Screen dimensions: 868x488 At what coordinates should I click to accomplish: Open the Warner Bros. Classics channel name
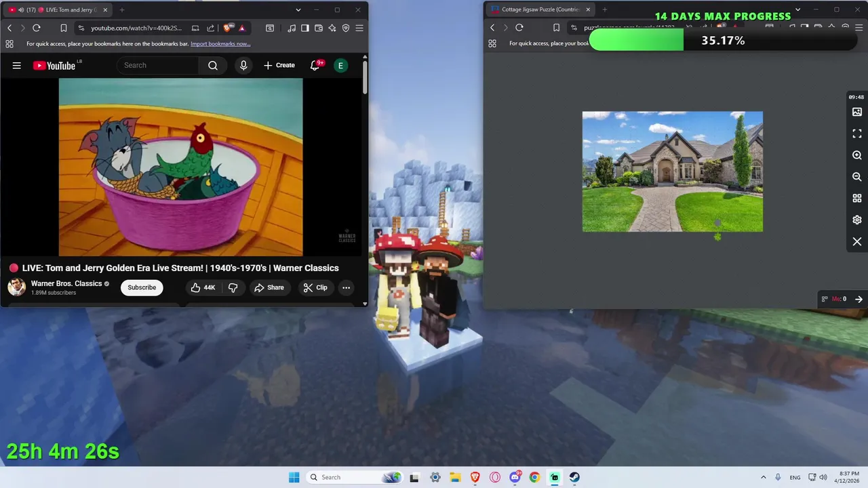pyautogui.click(x=66, y=283)
